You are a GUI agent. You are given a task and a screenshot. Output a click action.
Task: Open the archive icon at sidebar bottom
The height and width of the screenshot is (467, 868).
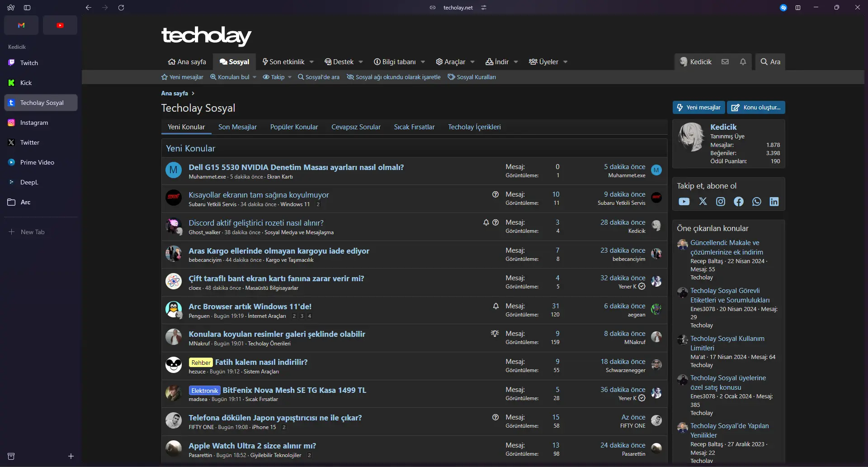(x=11, y=456)
